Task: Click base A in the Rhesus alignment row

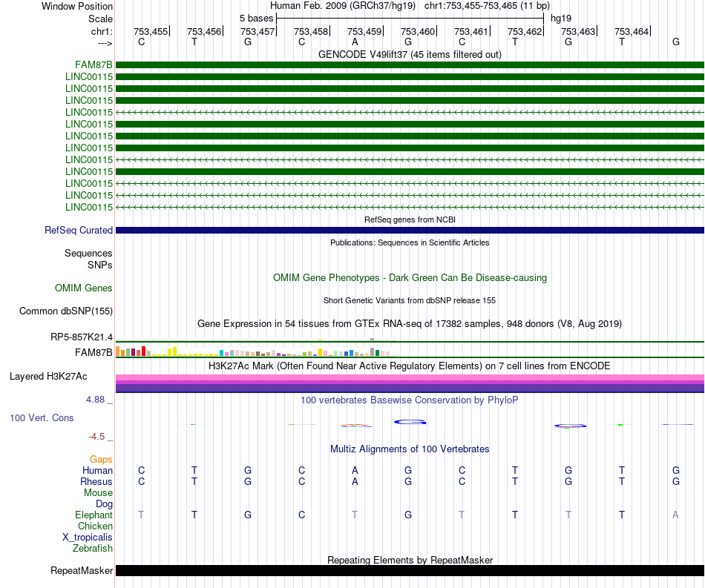Action: point(355,481)
